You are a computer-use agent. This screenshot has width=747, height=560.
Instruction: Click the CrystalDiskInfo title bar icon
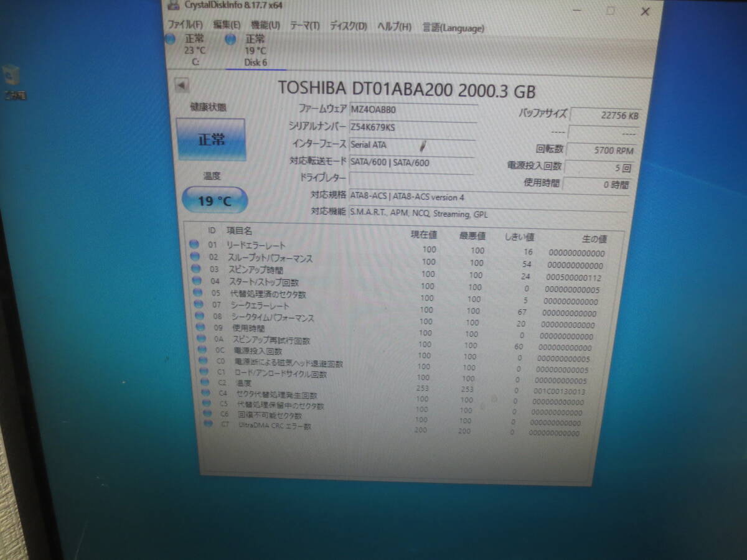pyautogui.click(x=174, y=5)
